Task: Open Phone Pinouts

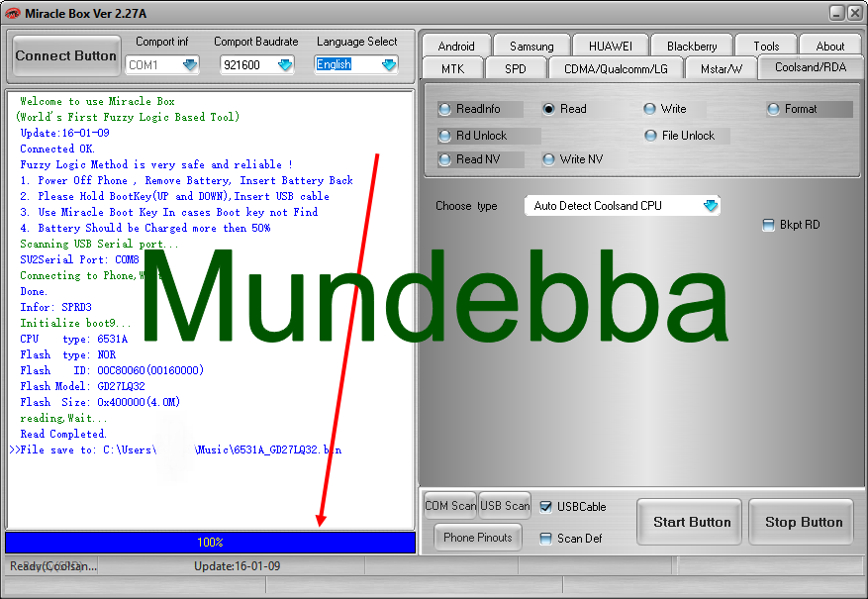Action: point(478,537)
